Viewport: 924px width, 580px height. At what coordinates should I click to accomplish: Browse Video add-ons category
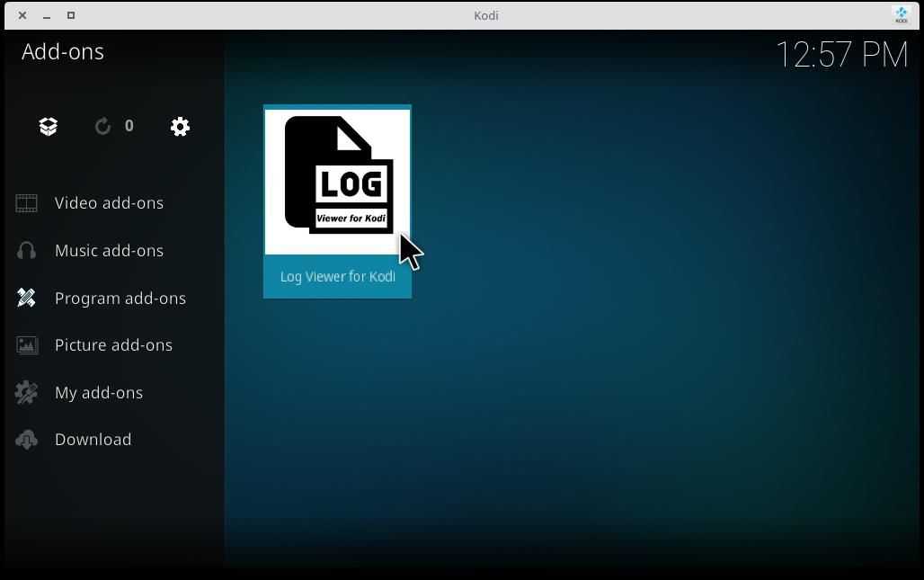(x=110, y=202)
